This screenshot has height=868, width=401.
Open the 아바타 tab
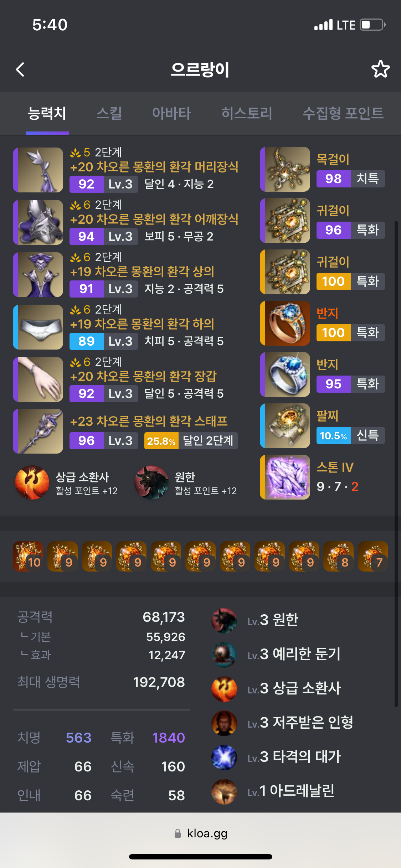pyautogui.click(x=171, y=113)
